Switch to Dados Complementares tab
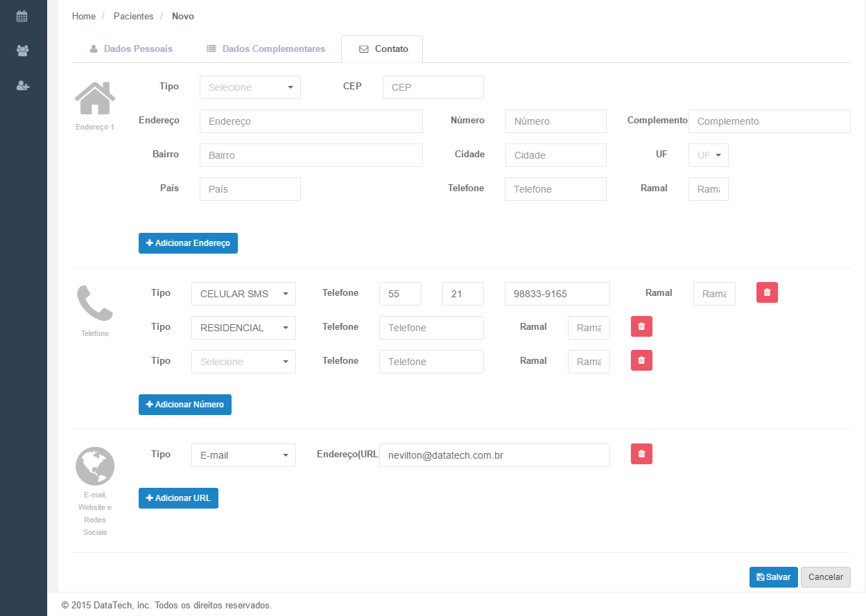This screenshot has height=616, width=866. click(x=266, y=49)
